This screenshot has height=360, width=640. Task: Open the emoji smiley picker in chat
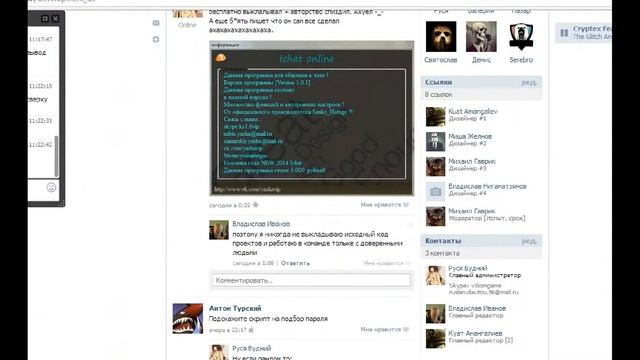point(51,187)
